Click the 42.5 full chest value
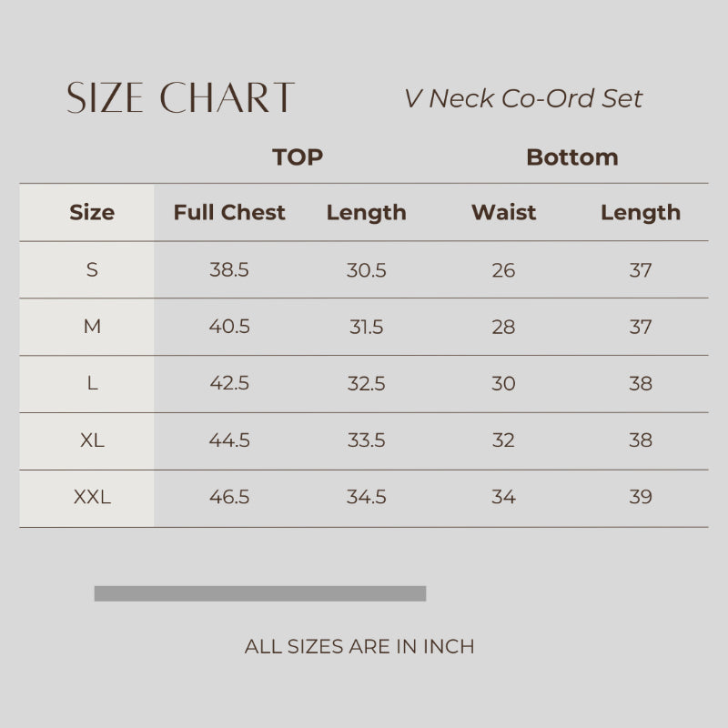The image size is (728, 728). tap(229, 384)
